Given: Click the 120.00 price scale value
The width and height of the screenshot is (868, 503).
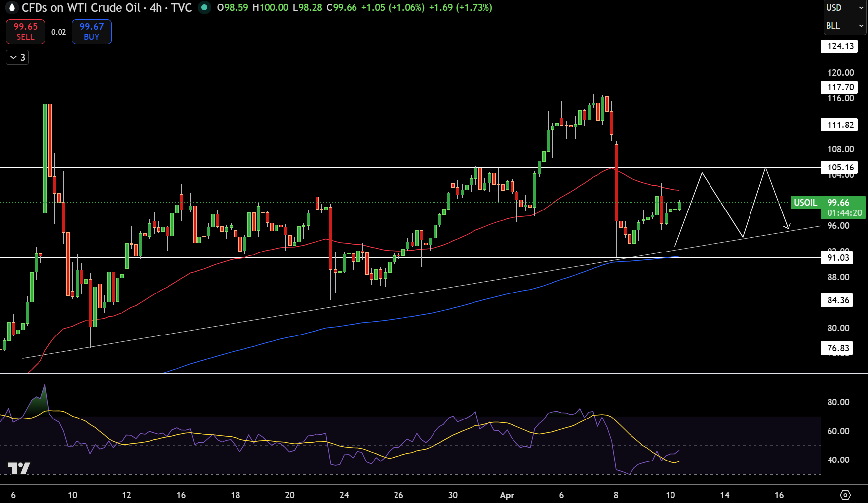Looking at the screenshot, I should point(840,73).
